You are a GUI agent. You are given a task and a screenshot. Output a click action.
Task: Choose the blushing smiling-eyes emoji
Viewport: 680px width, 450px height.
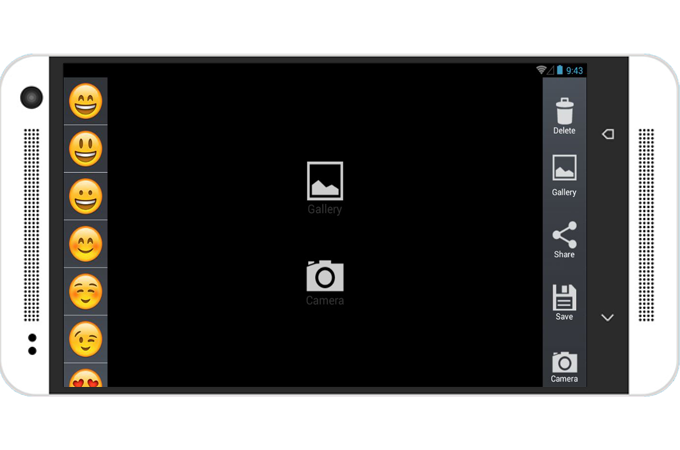coord(85,244)
